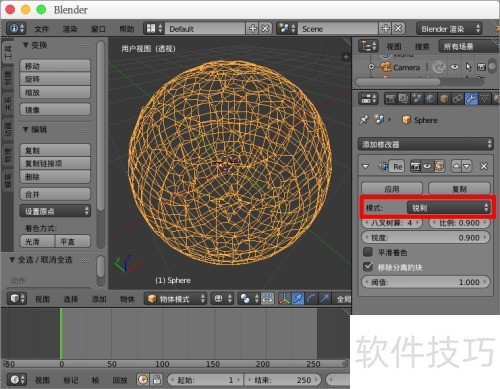Screen dimensions: 500x389
Task: Click the Camera data icon in outliner
Action: (x=439, y=67)
